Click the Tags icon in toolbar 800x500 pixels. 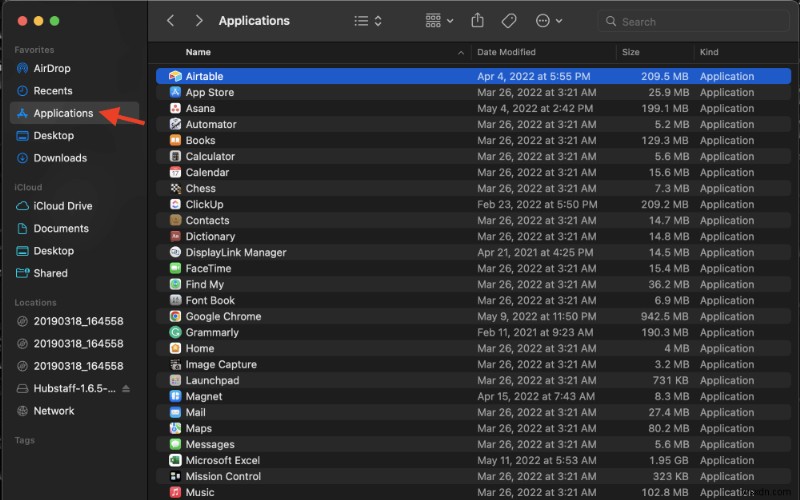coord(509,21)
